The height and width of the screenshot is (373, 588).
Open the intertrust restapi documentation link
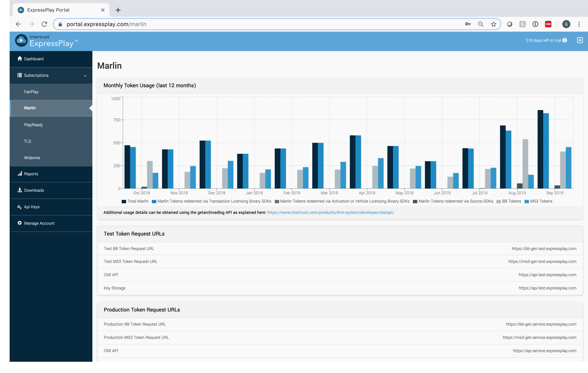pos(330,213)
